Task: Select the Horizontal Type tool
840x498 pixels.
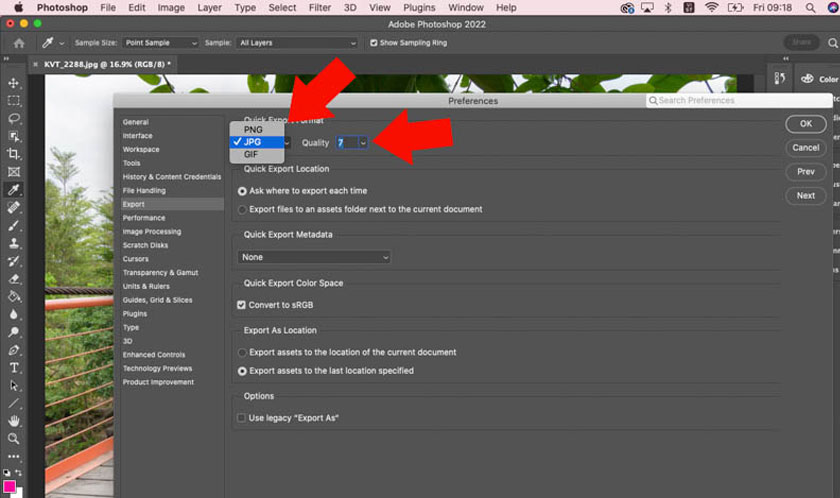Action: coord(13,367)
